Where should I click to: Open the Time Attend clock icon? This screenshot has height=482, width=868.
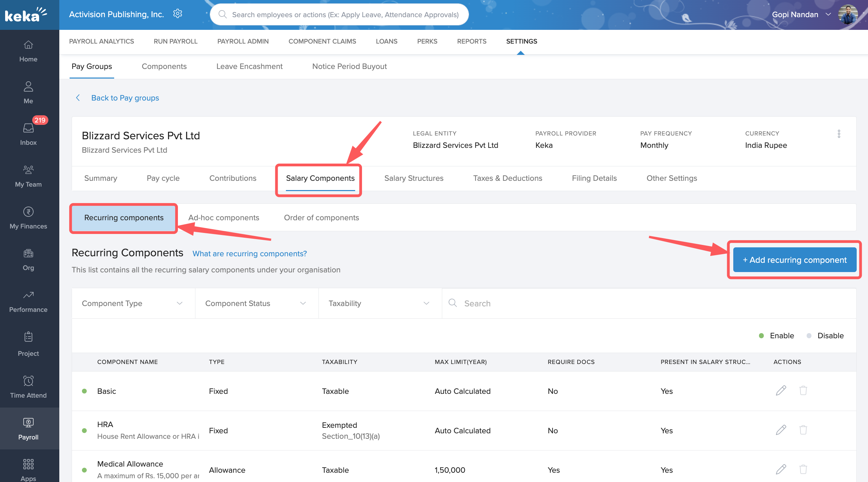click(x=28, y=381)
